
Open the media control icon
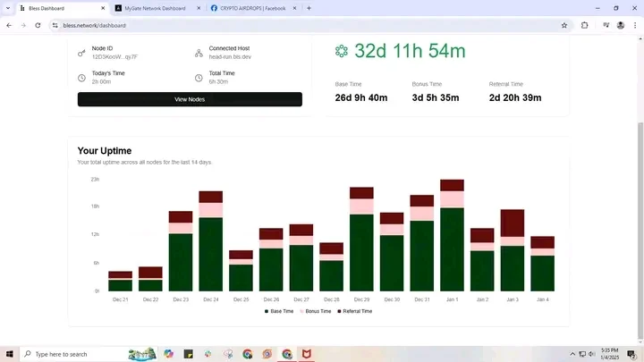[x=606, y=25]
